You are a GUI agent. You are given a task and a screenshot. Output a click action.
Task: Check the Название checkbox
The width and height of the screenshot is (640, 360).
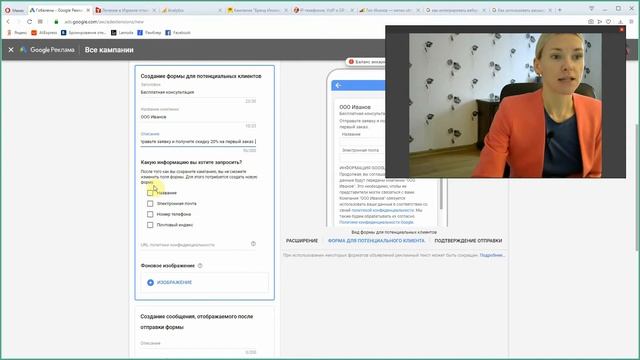click(x=150, y=193)
